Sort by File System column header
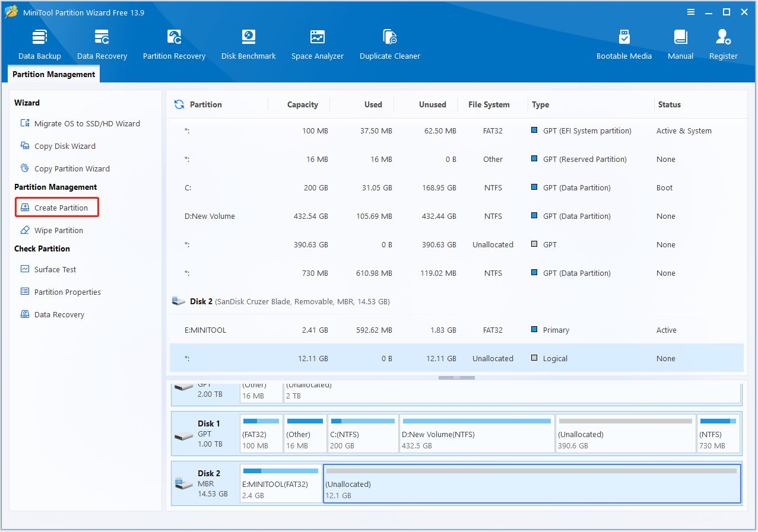The width and height of the screenshot is (758, 532). 489,104
